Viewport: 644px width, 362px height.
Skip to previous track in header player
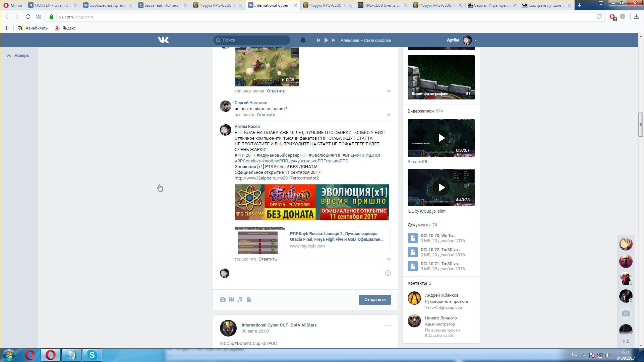click(318, 40)
